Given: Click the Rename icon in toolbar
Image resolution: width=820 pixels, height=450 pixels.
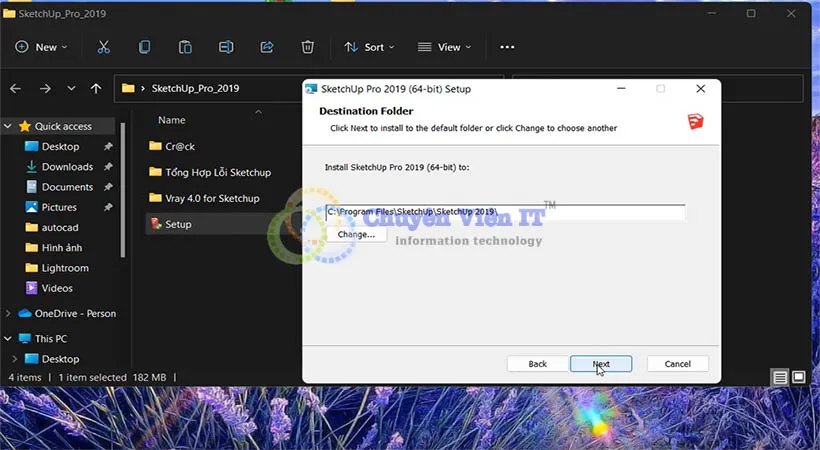Looking at the screenshot, I should coord(226,47).
